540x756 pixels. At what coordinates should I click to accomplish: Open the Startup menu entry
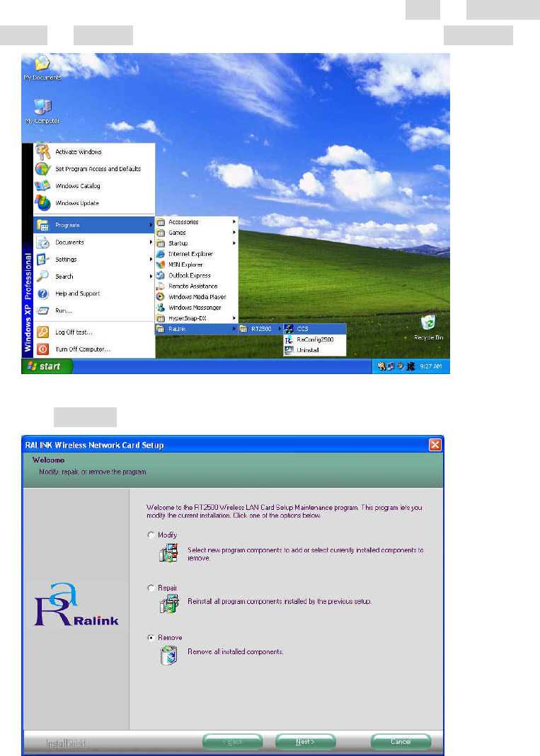(197, 243)
